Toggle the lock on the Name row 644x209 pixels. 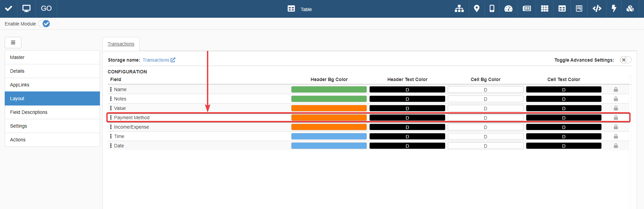click(616, 89)
